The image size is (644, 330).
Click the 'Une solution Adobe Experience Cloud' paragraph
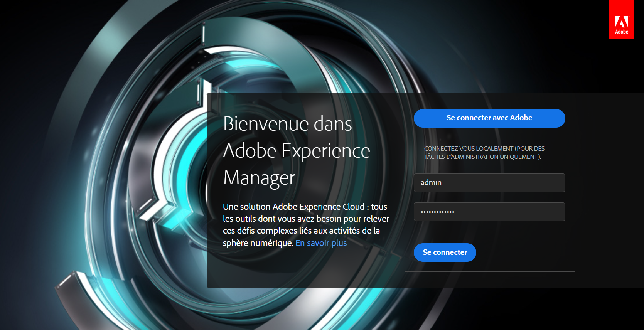tap(306, 225)
